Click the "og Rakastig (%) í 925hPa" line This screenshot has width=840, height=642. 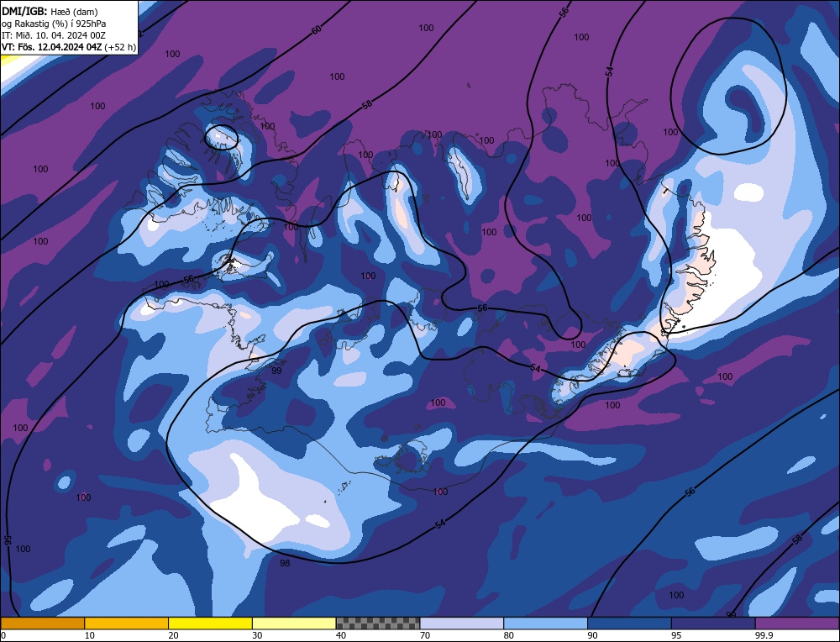click(54, 24)
